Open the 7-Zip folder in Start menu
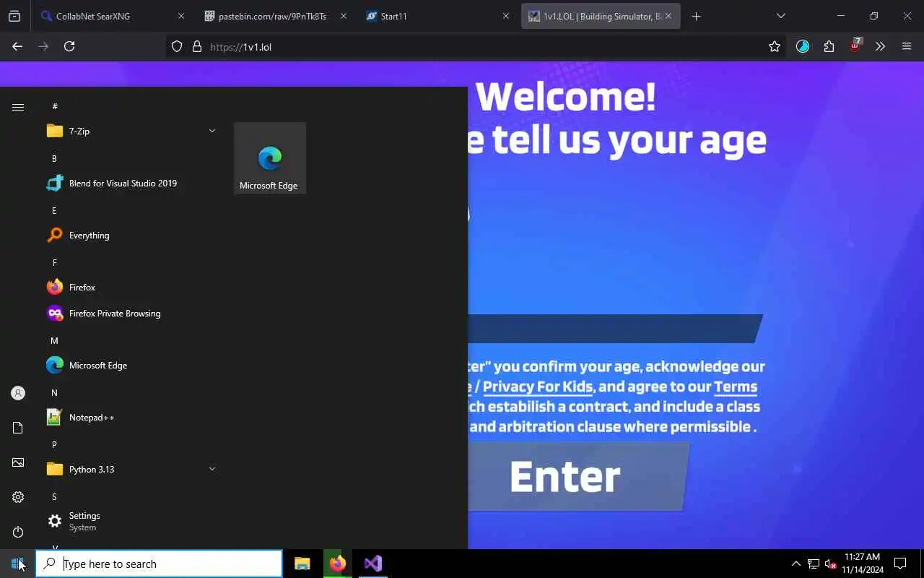Screen dimensions: 924x578 click(130, 131)
